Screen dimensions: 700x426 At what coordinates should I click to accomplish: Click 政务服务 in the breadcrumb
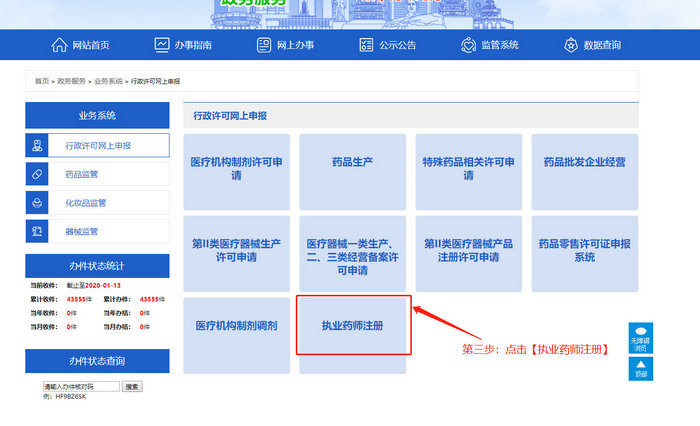71,80
